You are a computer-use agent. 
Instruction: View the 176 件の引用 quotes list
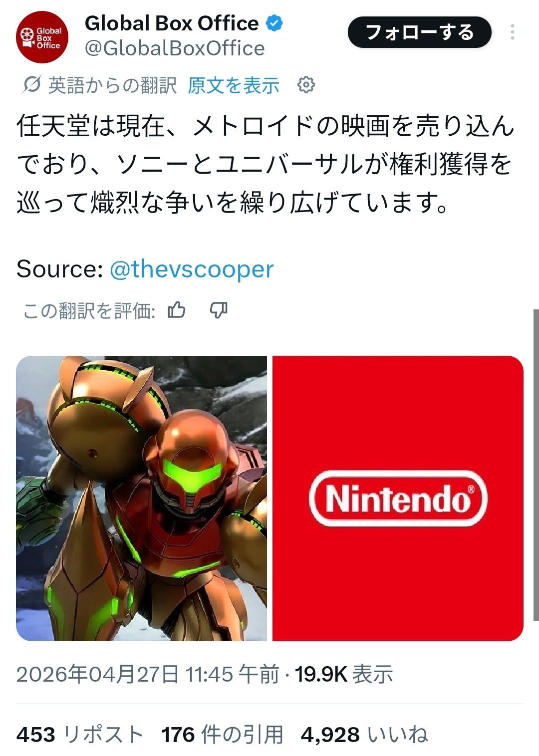(222, 735)
